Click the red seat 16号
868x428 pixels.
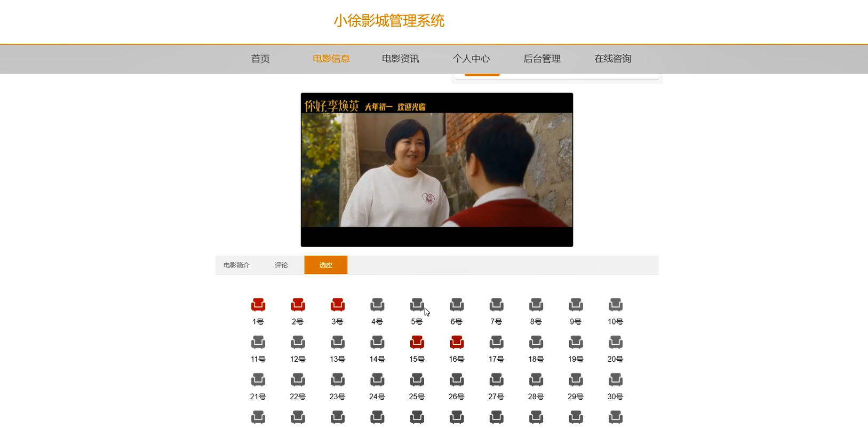click(457, 342)
